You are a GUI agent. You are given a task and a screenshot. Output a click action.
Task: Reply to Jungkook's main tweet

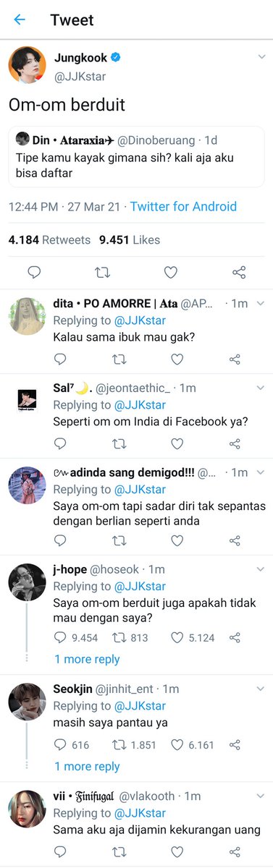click(x=34, y=273)
